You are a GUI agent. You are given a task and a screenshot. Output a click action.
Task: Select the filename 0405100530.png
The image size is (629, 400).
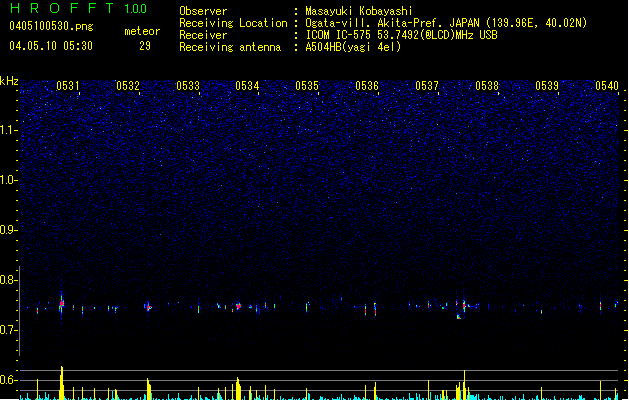pyautogui.click(x=51, y=26)
